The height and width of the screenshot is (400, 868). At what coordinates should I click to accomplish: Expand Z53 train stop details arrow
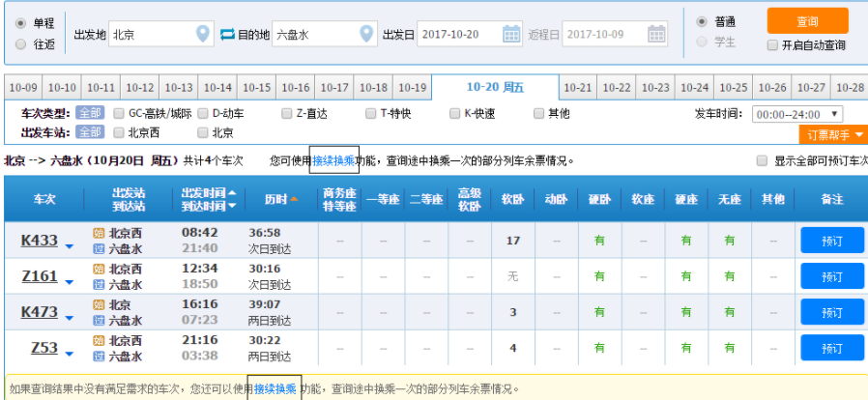69,354
